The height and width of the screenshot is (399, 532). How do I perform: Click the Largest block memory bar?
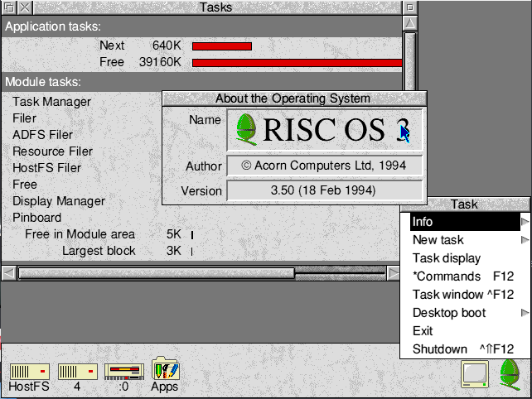point(192,251)
